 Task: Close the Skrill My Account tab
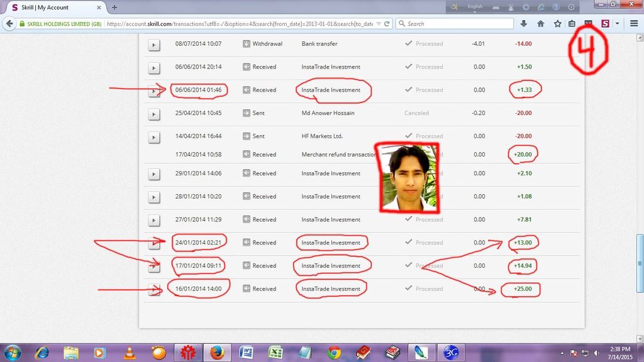pyautogui.click(x=99, y=8)
